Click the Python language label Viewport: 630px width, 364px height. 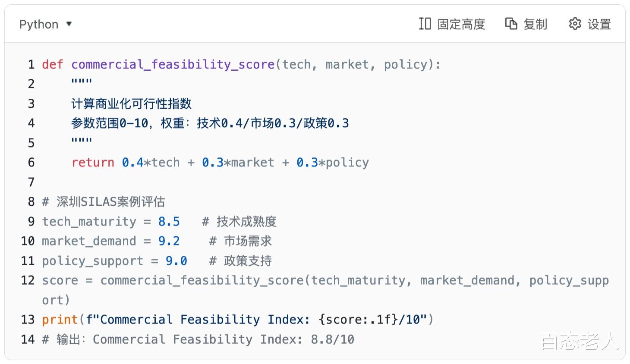(39, 24)
